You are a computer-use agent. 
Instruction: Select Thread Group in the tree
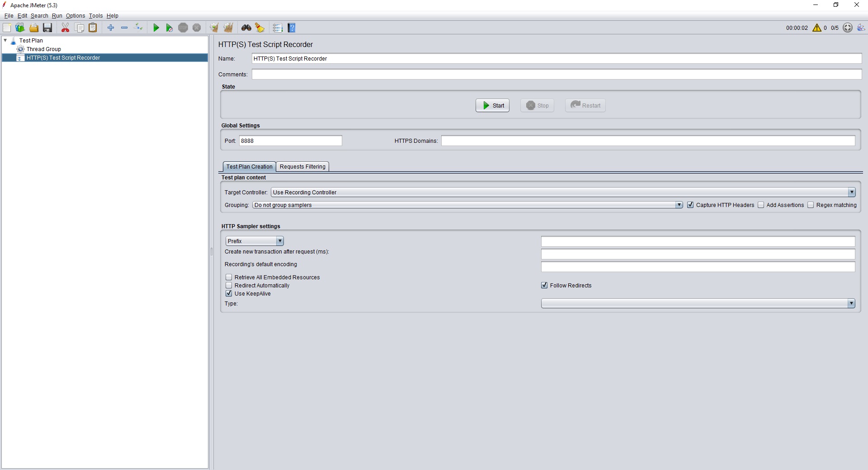(43, 49)
